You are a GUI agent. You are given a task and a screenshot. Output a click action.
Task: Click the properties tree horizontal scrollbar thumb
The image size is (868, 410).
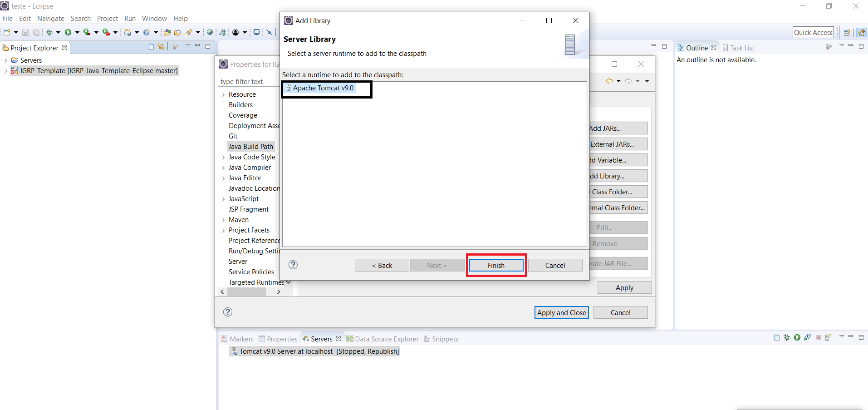point(246,291)
